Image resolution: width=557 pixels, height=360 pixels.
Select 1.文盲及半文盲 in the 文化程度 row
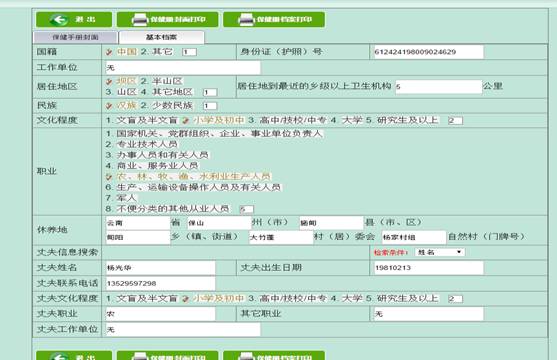point(141,120)
